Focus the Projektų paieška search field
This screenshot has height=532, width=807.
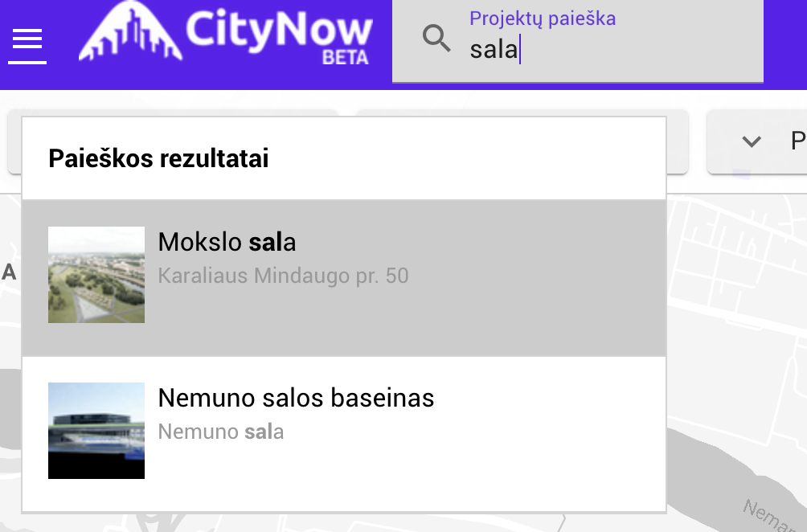[577, 41]
